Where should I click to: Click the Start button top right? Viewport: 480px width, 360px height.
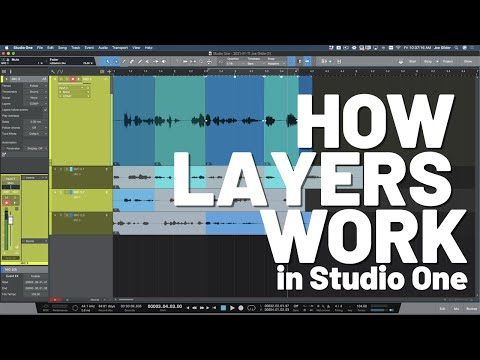pyautogui.click(x=412, y=62)
